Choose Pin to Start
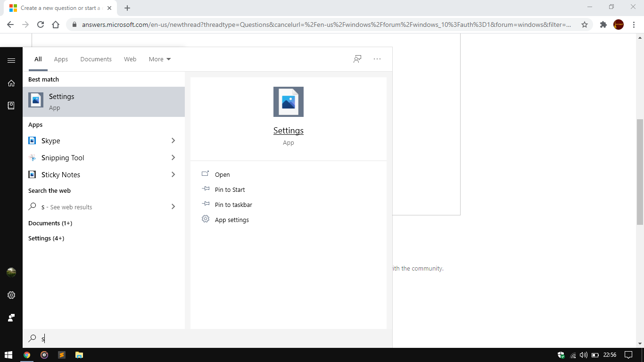The width and height of the screenshot is (644, 362). click(x=230, y=189)
